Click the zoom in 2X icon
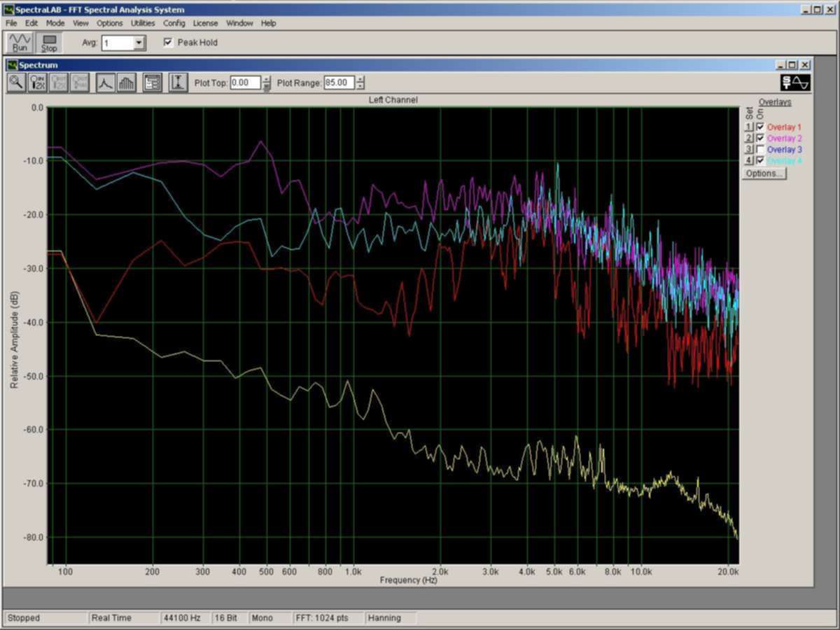 [38, 83]
